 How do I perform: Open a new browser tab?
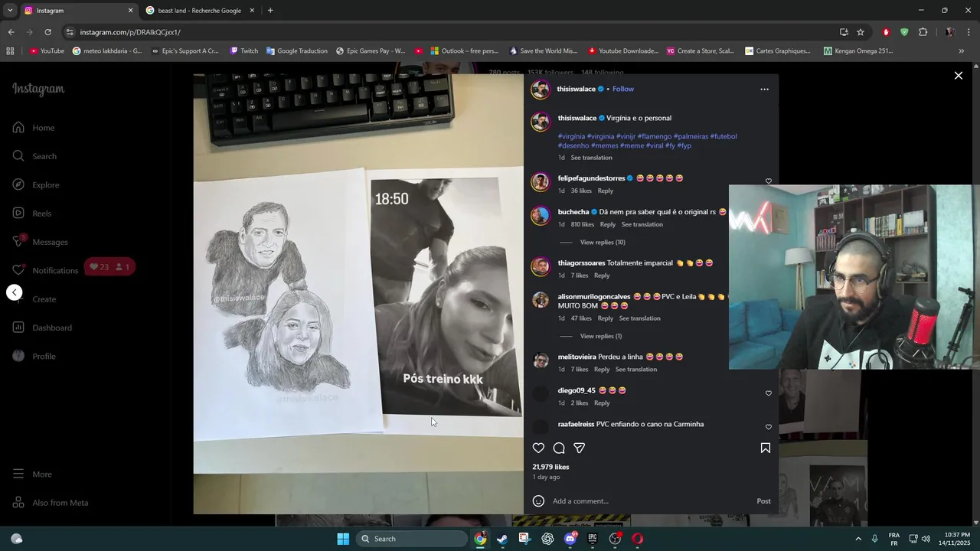coord(270,11)
